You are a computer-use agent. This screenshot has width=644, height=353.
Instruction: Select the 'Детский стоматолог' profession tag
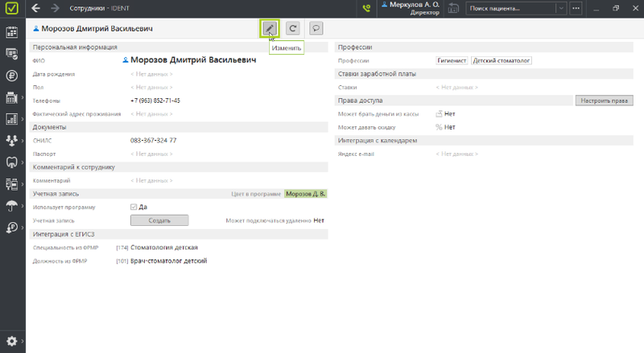coord(502,60)
